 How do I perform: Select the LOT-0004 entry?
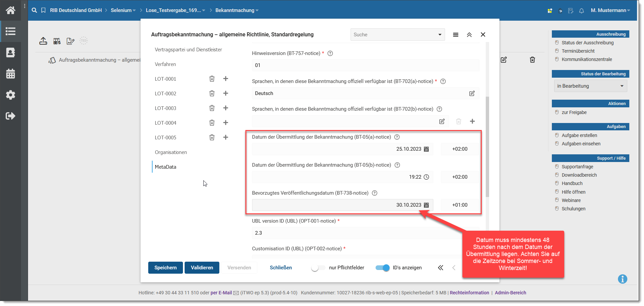point(166,123)
